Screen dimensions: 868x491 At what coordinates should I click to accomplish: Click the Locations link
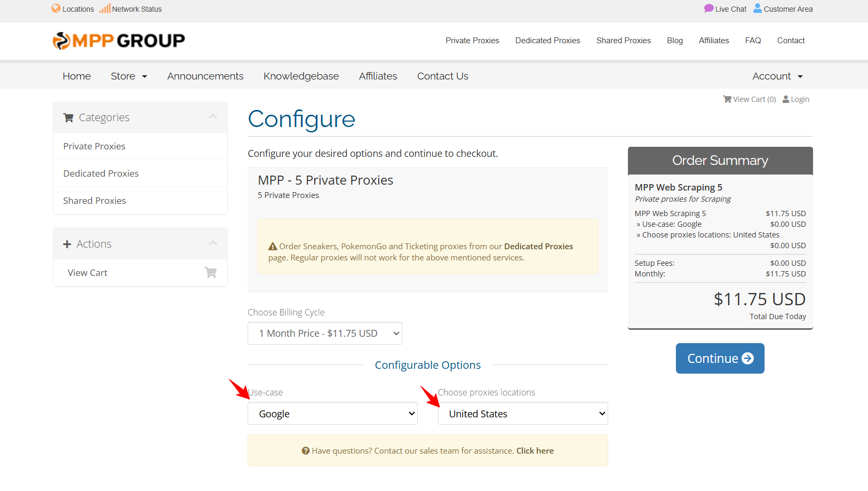click(x=73, y=9)
